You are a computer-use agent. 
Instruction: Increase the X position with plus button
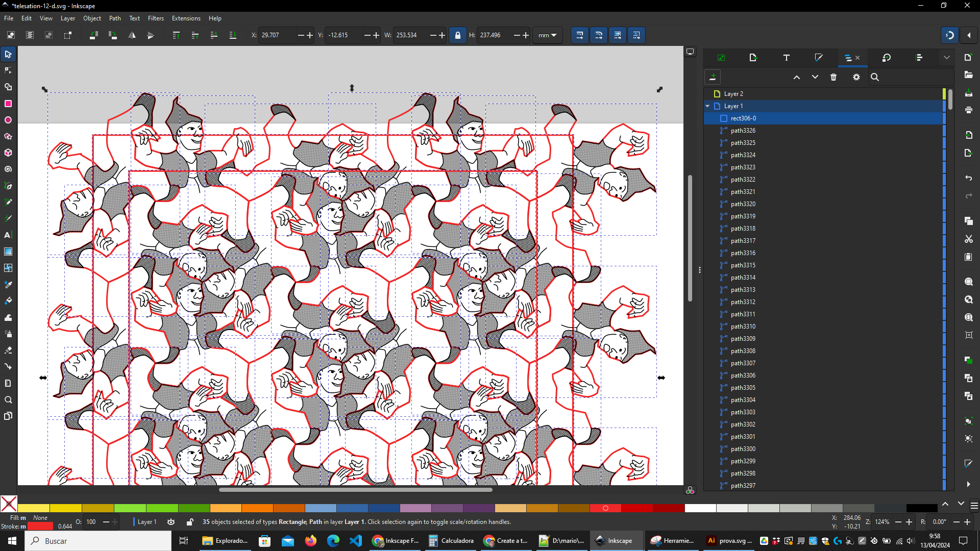coord(310,35)
